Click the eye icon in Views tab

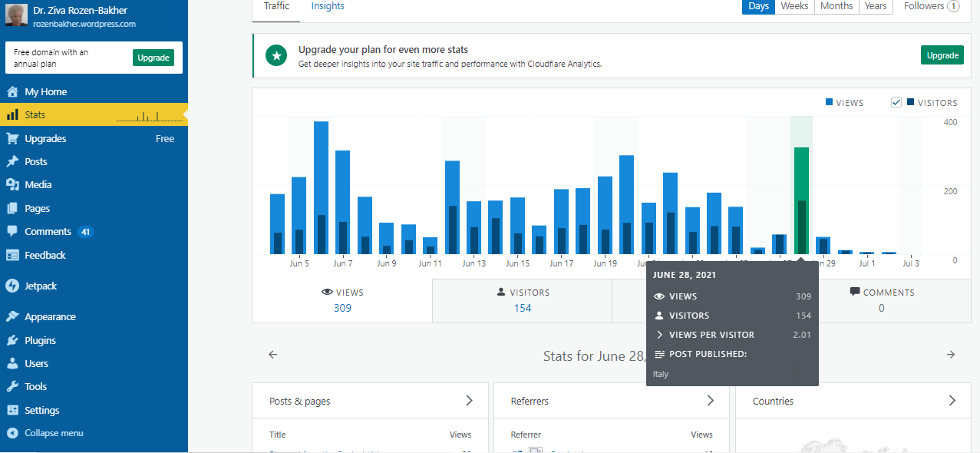click(327, 293)
